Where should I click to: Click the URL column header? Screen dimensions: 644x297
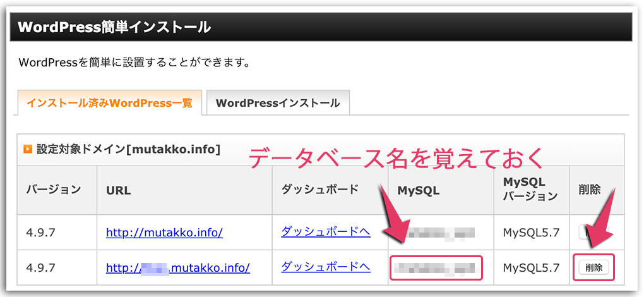184,190
